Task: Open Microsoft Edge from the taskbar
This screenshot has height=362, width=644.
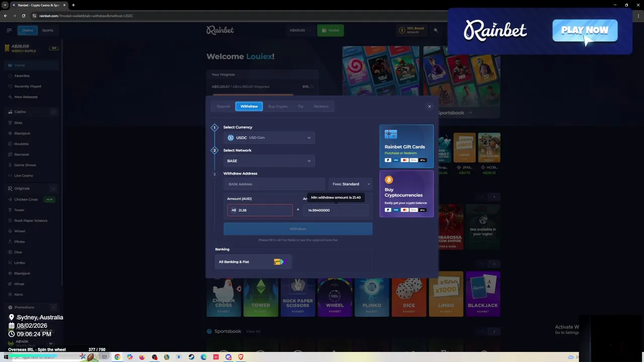Action: click(203, 357)
